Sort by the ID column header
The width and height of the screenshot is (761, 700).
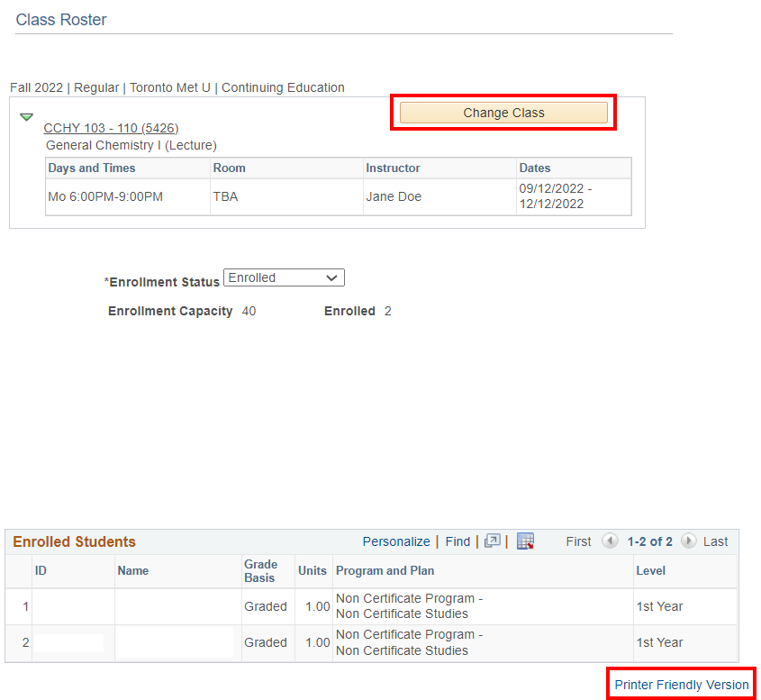click(41, 570)
